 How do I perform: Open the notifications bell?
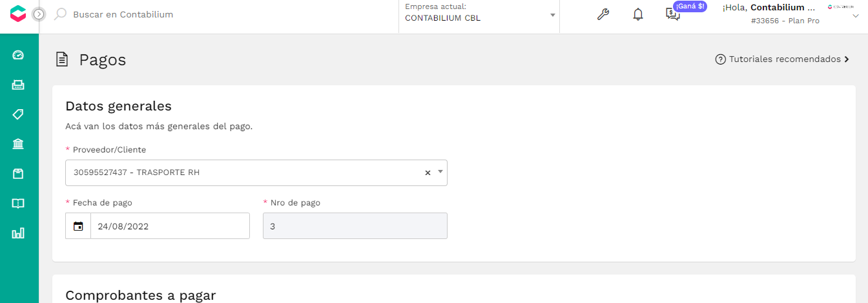point(638,14)
